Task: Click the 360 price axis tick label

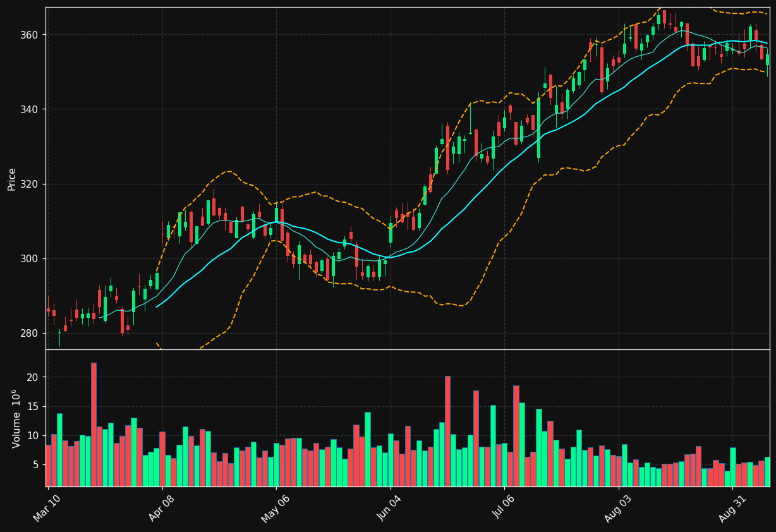Action: pyautogui.click(x=29, y=35)
